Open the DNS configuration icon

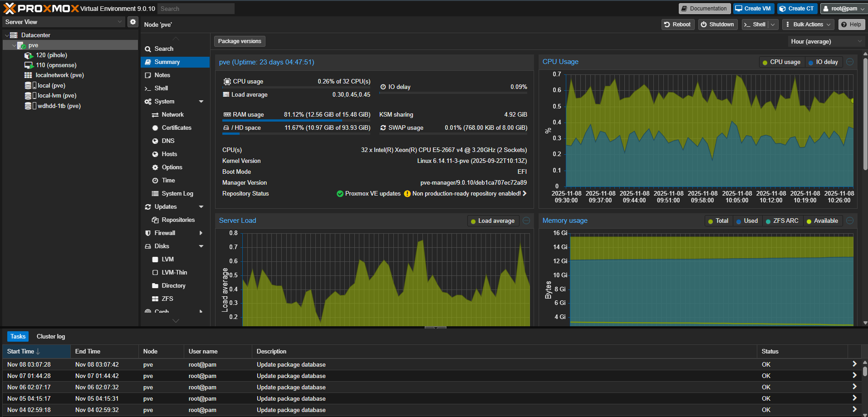tap(155, 141)
